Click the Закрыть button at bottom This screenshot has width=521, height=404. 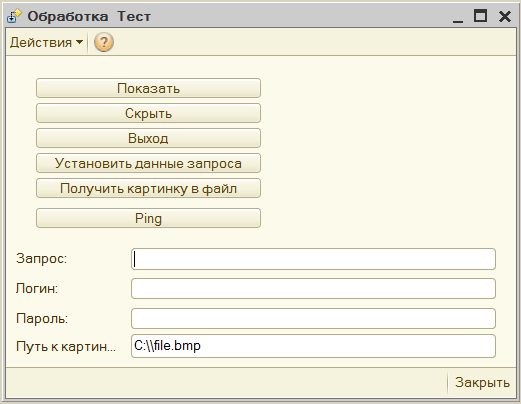click(x=482, y=383)
